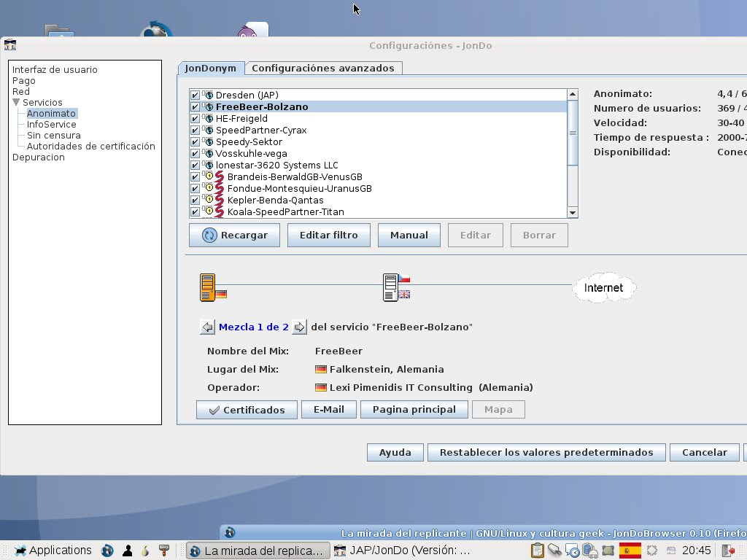Click the red payment icon beside Brandeis-BerwaldGB-VenusGB

219,176
